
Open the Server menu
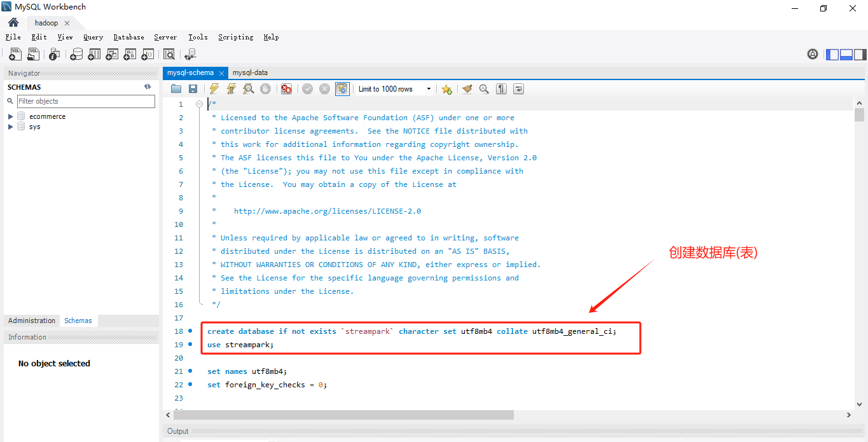165,37
